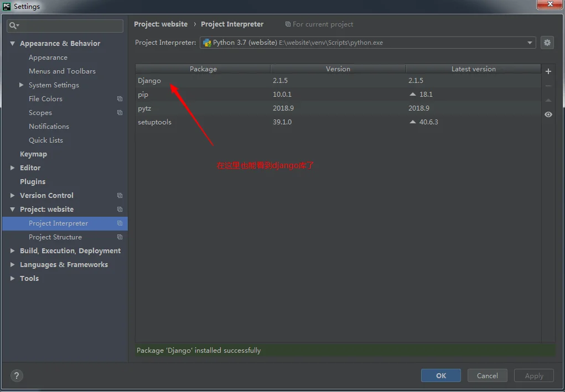The width and height of the screenshot is (565, 392).
Task: Collapse the Project: website section
Action: tap(12, 209)
